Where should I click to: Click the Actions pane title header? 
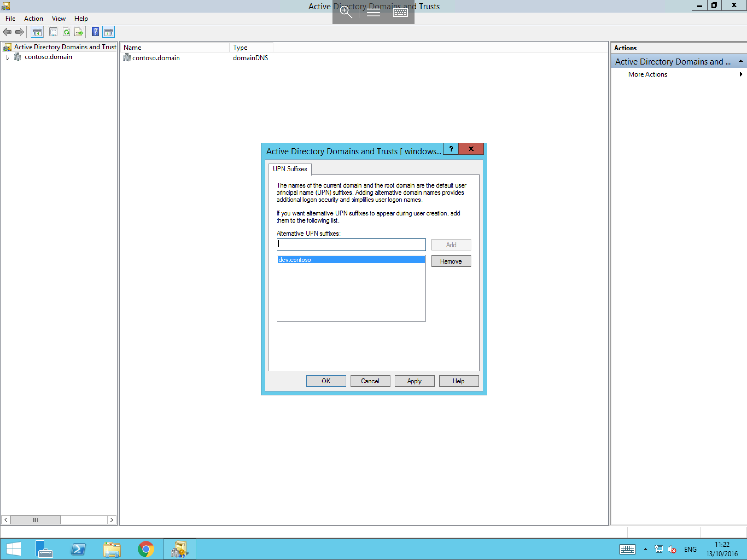pos(678,48)
